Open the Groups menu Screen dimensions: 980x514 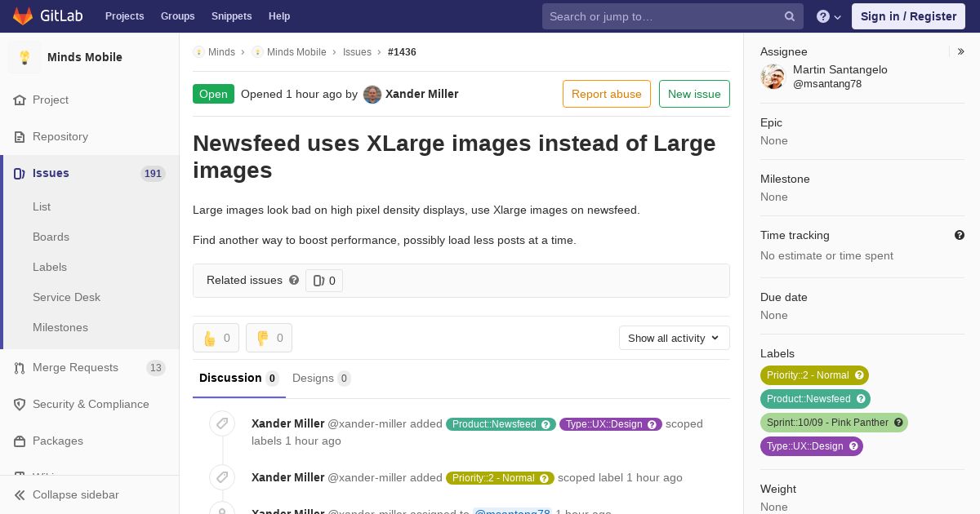point(177,16)
